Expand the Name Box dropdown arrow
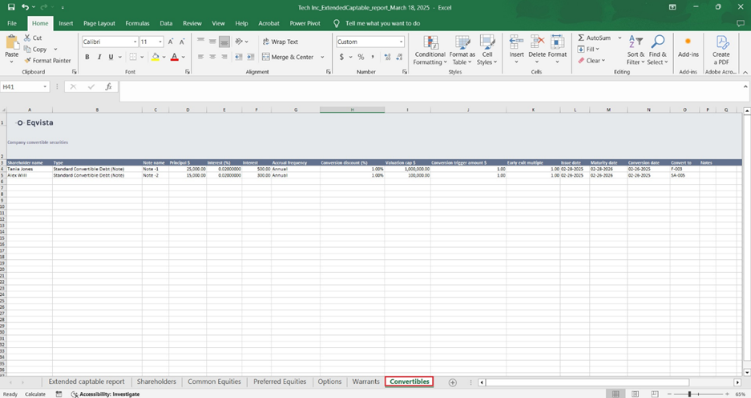The height and width of the screenshot is (398, 751). 45,87
